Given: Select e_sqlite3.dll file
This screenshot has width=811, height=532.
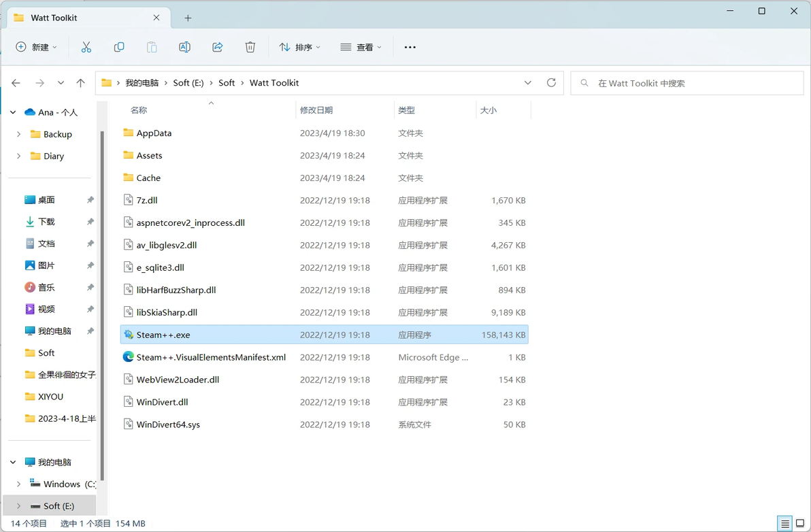Looking at the screenshot, I should tap(325, 267).
